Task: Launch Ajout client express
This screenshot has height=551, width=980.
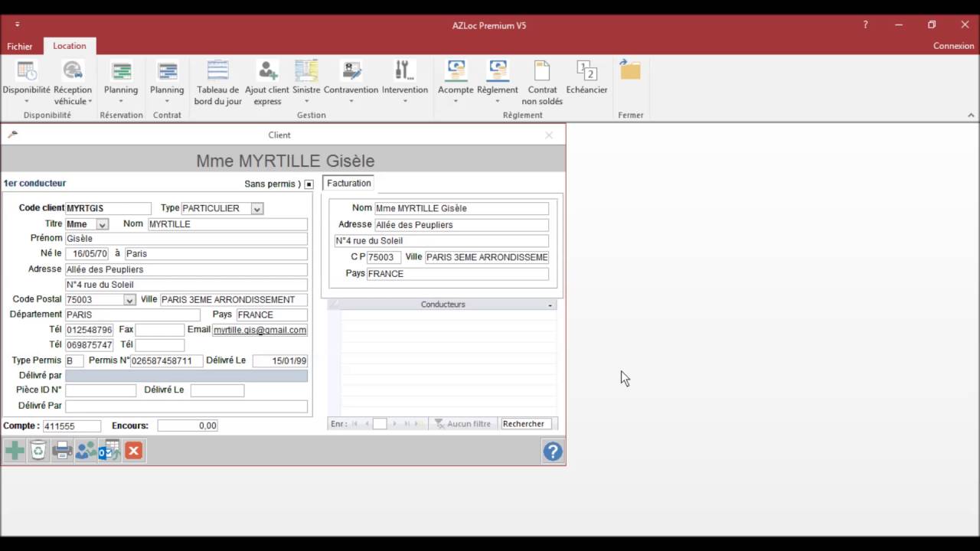Action: (267, 83)
